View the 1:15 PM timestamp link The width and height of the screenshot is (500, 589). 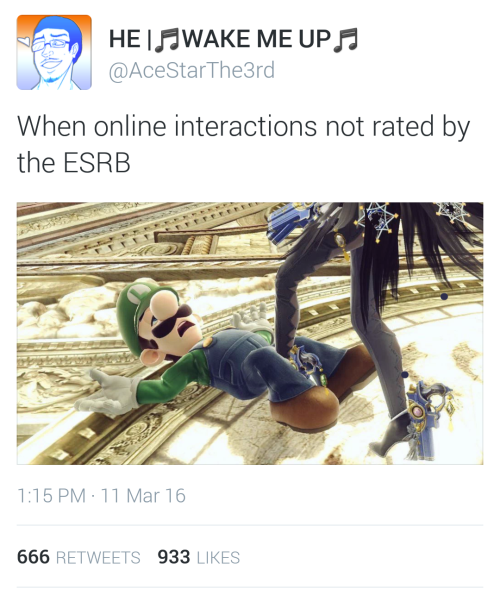(x=51, y=495)
